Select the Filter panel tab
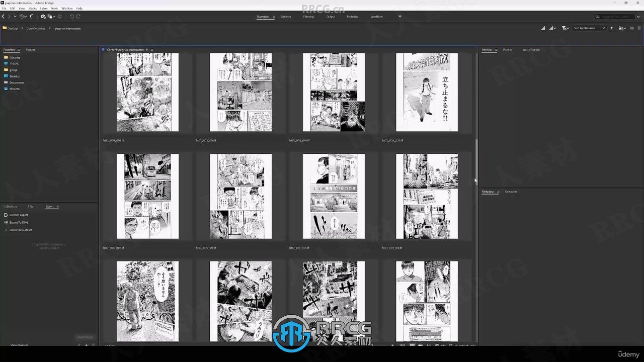 click(x=31, y=206)
